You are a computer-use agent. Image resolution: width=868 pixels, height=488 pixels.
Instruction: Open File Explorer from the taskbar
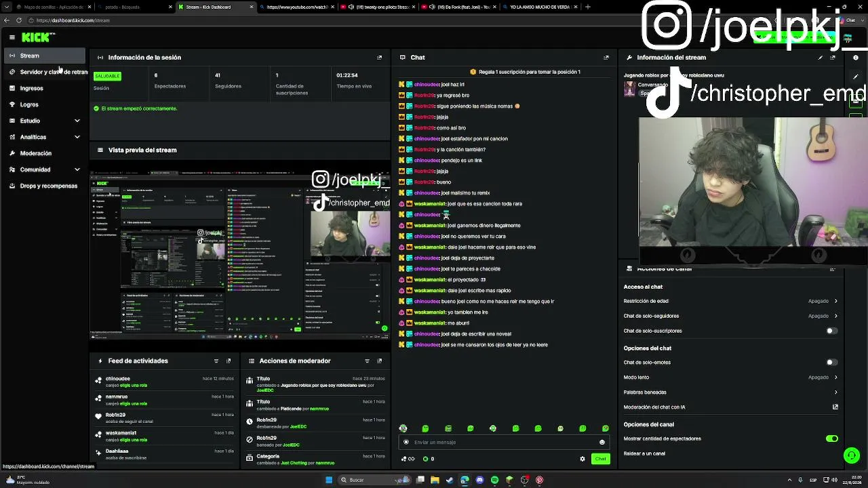(435, 480)
